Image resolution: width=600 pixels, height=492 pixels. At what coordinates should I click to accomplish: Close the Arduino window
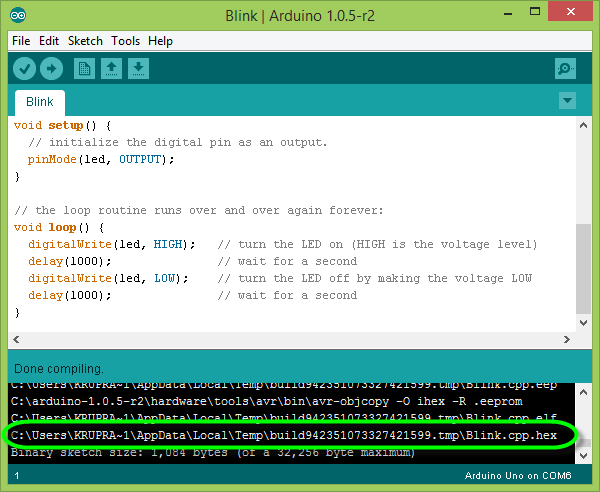click(571, 12)
